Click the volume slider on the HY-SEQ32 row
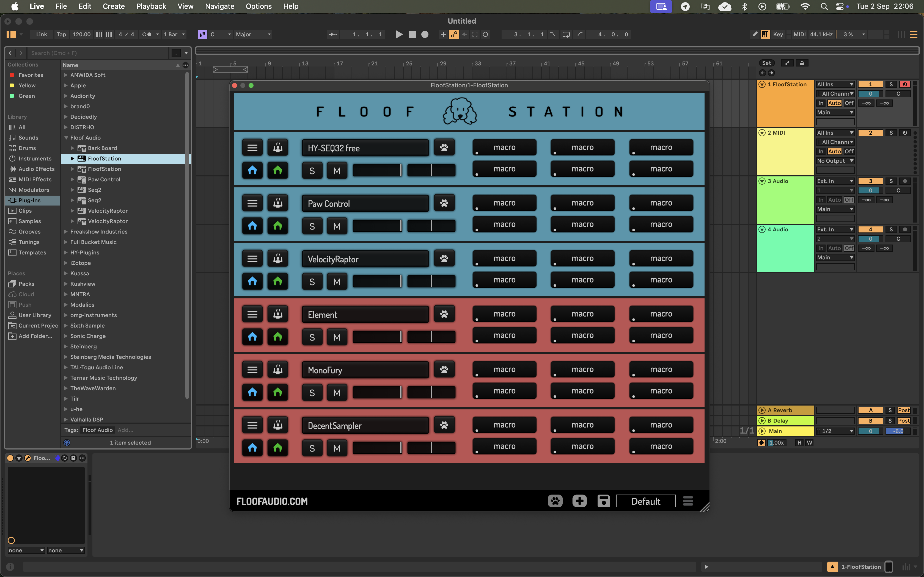This screenshot has height=577, width=924. (x=377, y=170)
